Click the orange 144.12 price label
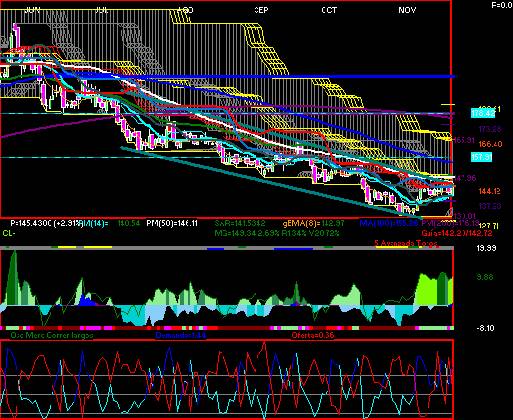 [490, 191]
